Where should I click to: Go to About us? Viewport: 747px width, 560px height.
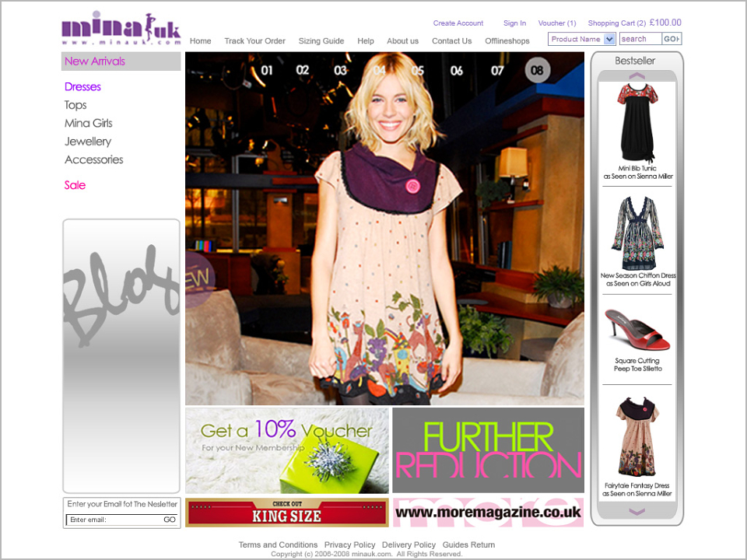pos(402,41)
